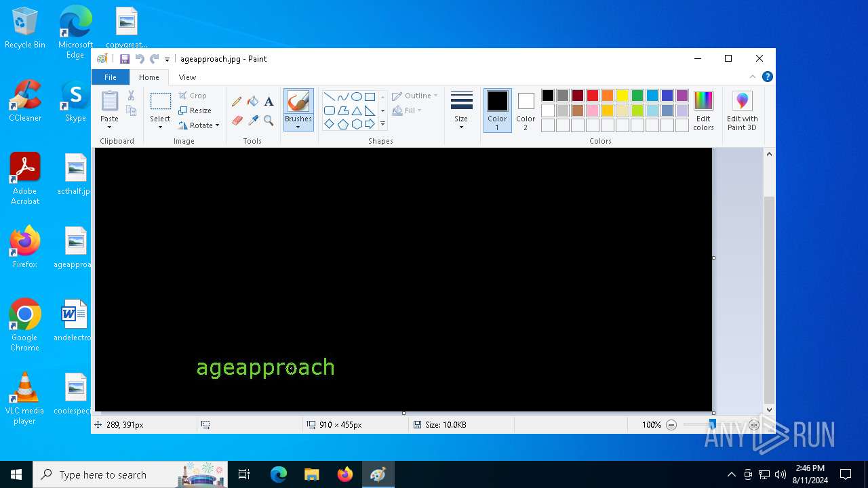Open Edit with Paint 3D
The image size is (868, 488).
click(743, 111)
